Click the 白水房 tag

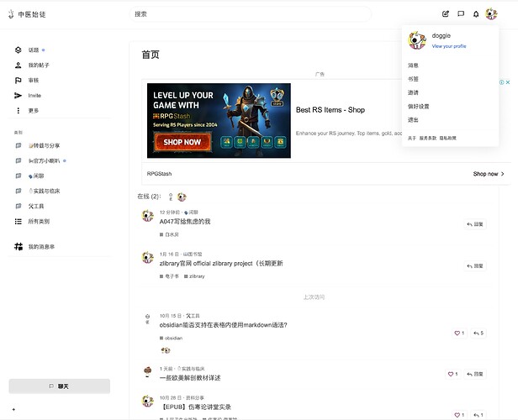click(x=170, y=234)
